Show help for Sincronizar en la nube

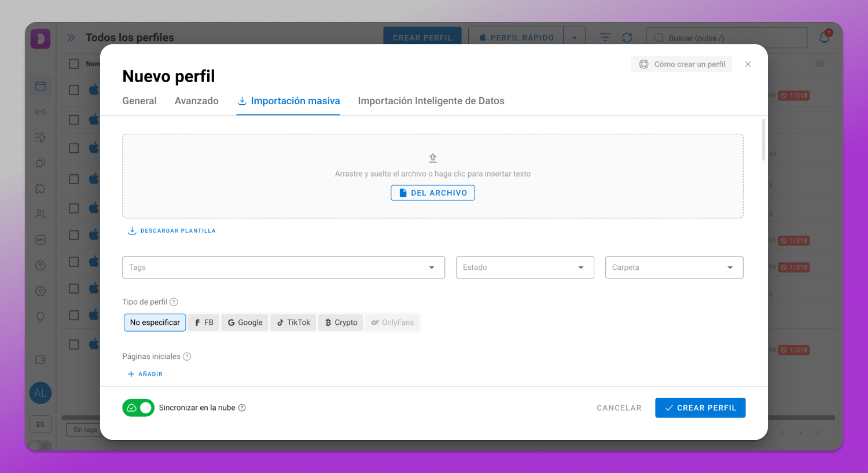(x=242, y=408)
